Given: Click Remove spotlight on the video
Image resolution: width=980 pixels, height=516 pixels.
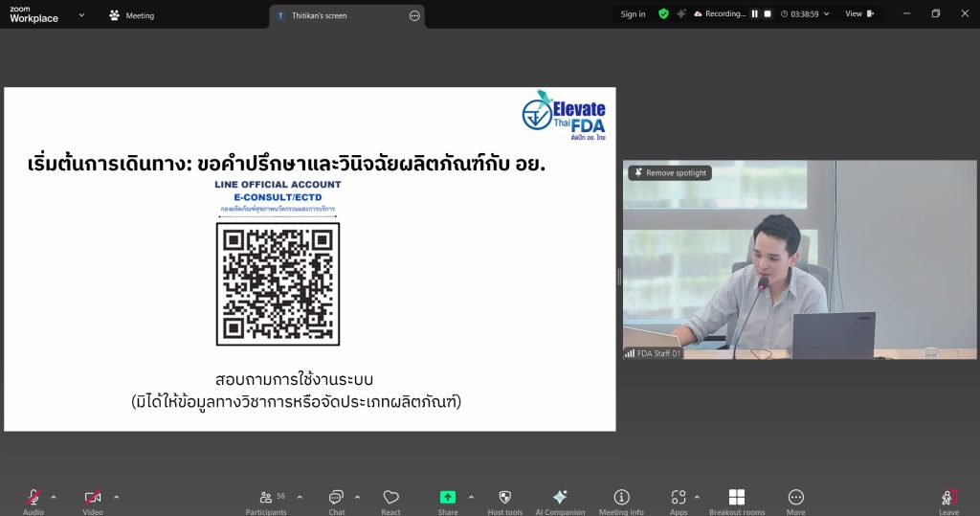Looking at the screenshot, I should pyautogui.click(x=670, y=172).
